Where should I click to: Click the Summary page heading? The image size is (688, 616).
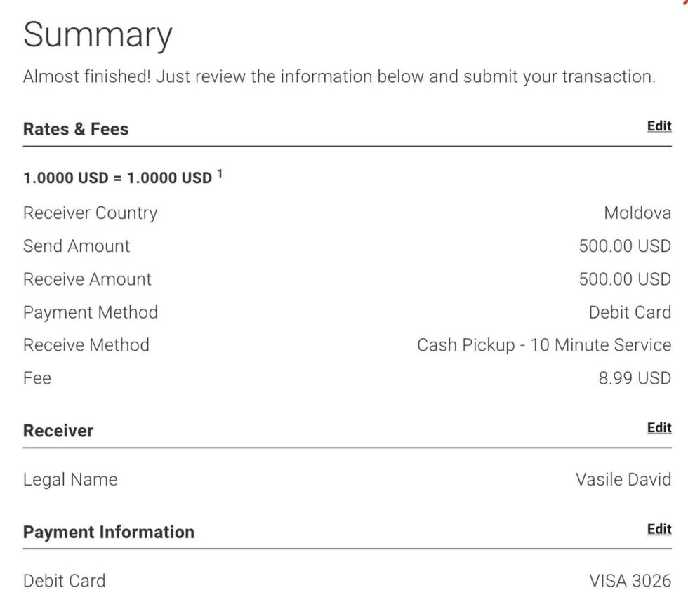[x=98, y=35]
